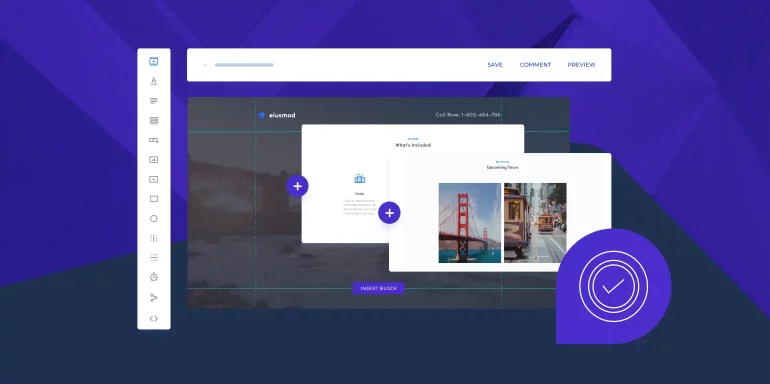Click the Hotel icon in What's Included
The image size is (770, 384).
coord(359,179)
